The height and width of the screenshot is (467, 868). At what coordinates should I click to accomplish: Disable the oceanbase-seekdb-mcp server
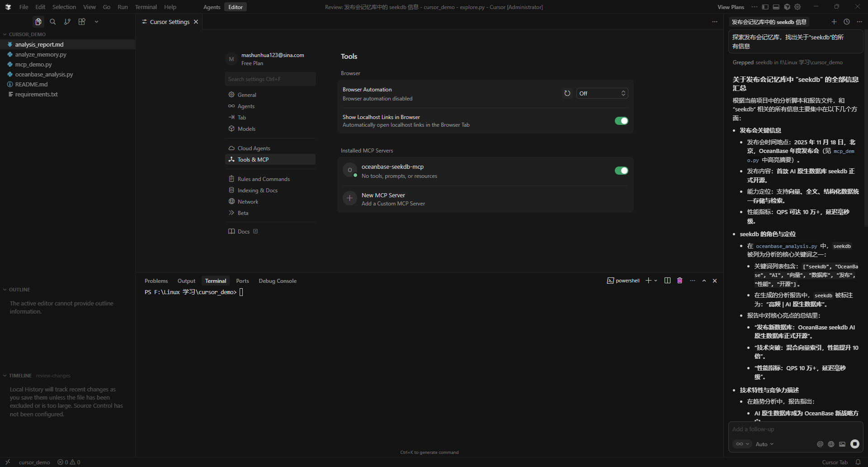click(x=621, y=171)
